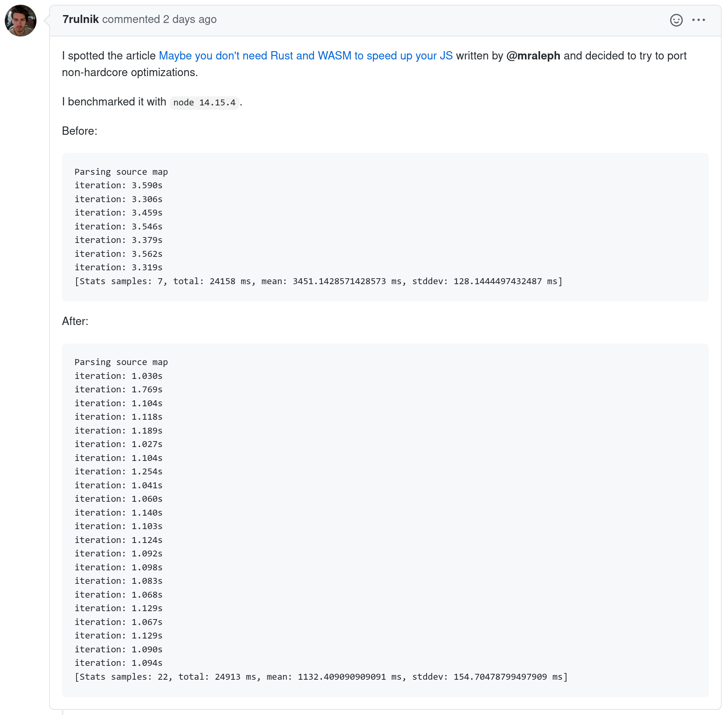The image size is (728, 715).
Task: Click the 'After:' label
Action: tap(75, 321)
